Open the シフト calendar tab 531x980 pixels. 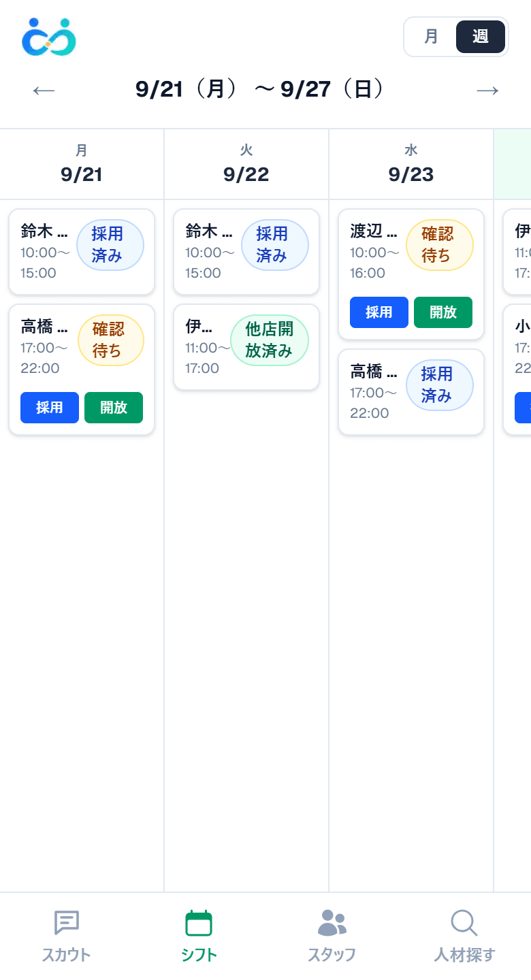coord(199,936)
